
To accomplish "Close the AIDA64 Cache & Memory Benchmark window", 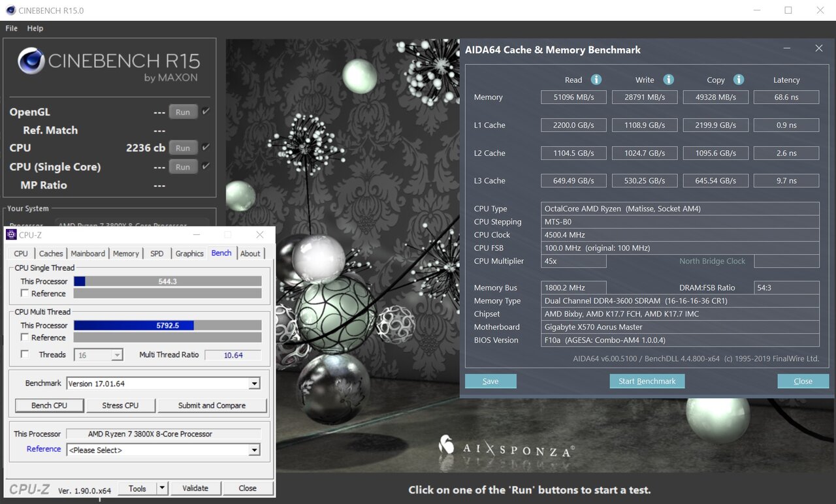I will coord(819,48).
